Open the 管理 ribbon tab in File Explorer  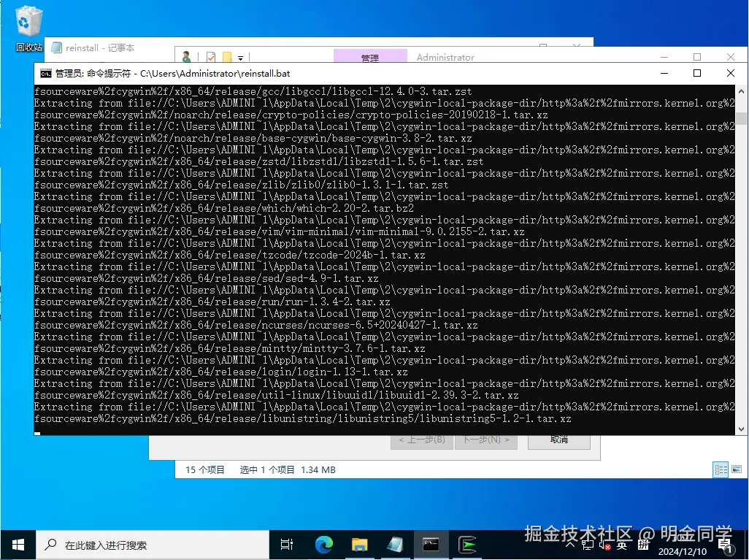click(370, 56)
